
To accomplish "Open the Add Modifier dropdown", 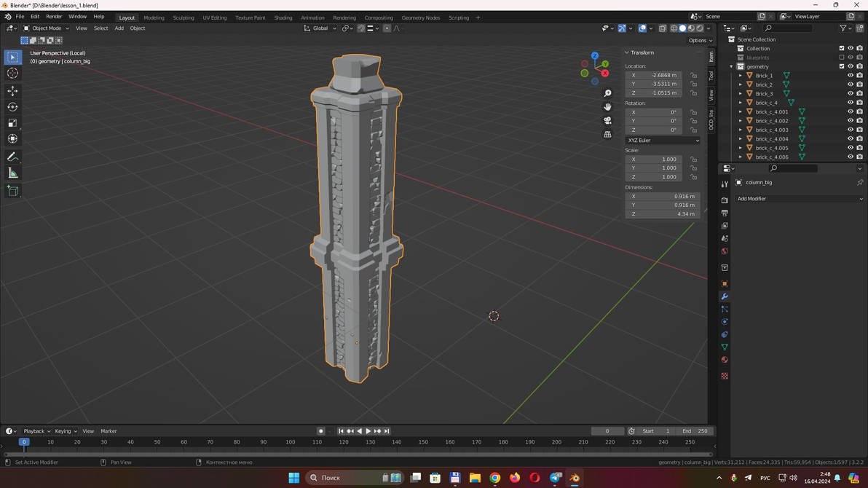I will (x=800, y=199).
